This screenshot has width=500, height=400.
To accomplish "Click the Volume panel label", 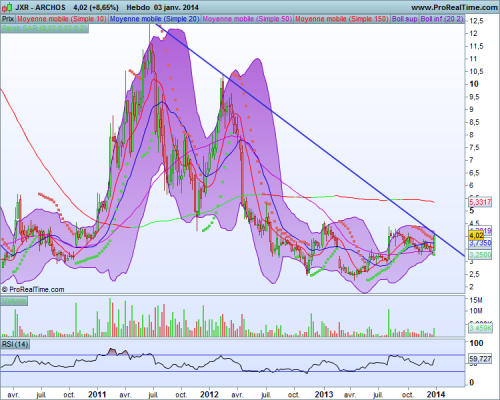I will pyautogui.click(x=14, y=301).
